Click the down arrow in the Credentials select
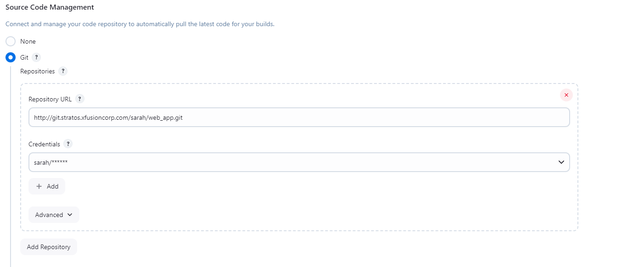Viewport: 644px width, 267px height. [x=561, y=162]
